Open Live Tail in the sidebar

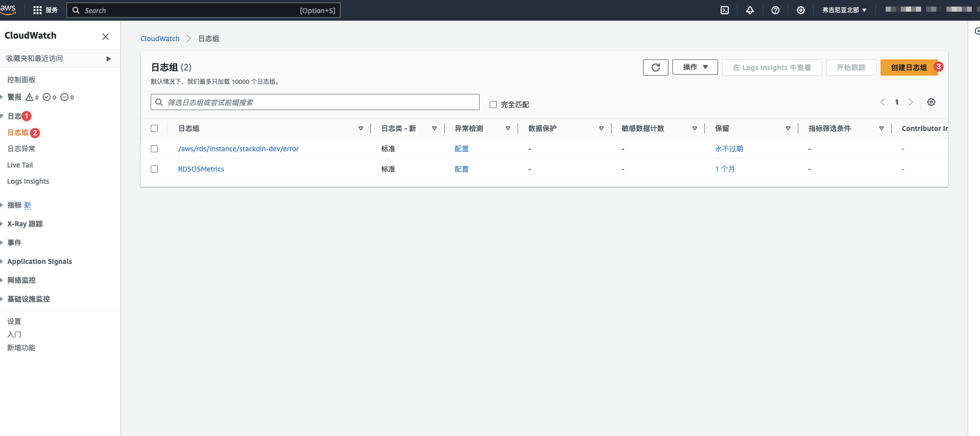pyautogui.click(x=20, y=165)
